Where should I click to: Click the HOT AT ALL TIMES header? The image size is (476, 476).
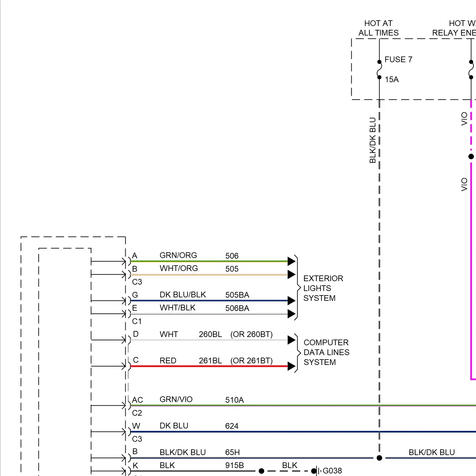pos(379,28)
